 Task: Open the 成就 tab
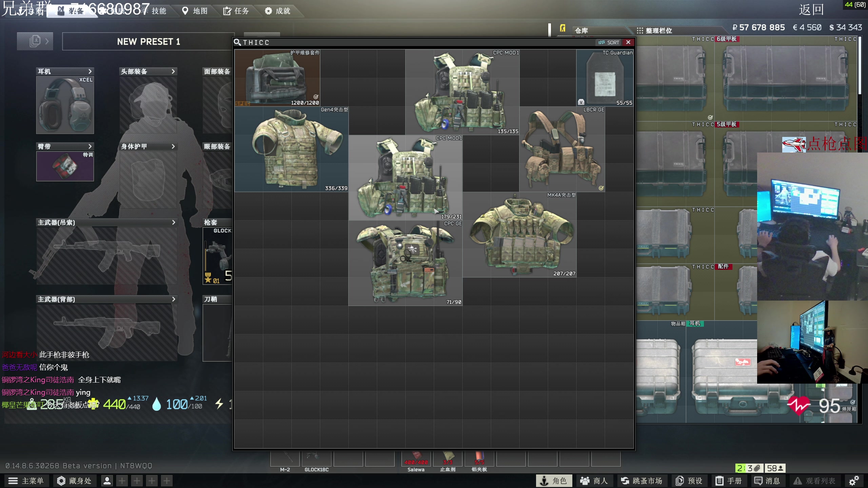coord(278,11)
